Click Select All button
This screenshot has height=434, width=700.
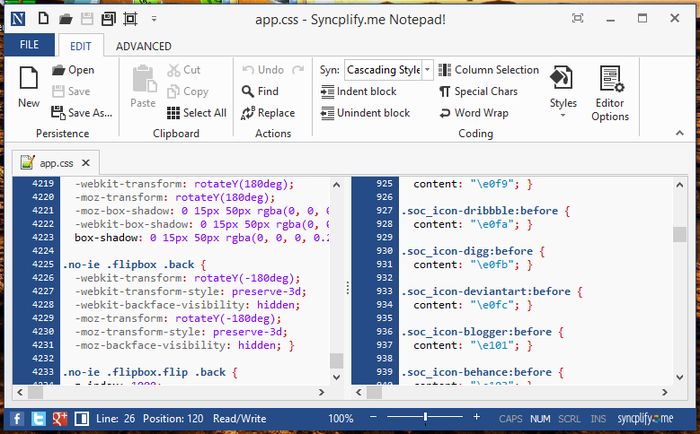point(196,113)
